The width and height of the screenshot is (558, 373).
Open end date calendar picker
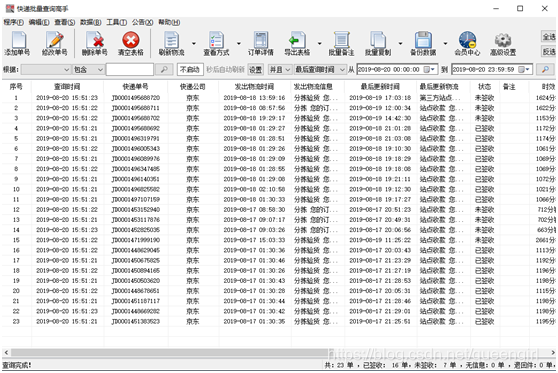point(524,69)
